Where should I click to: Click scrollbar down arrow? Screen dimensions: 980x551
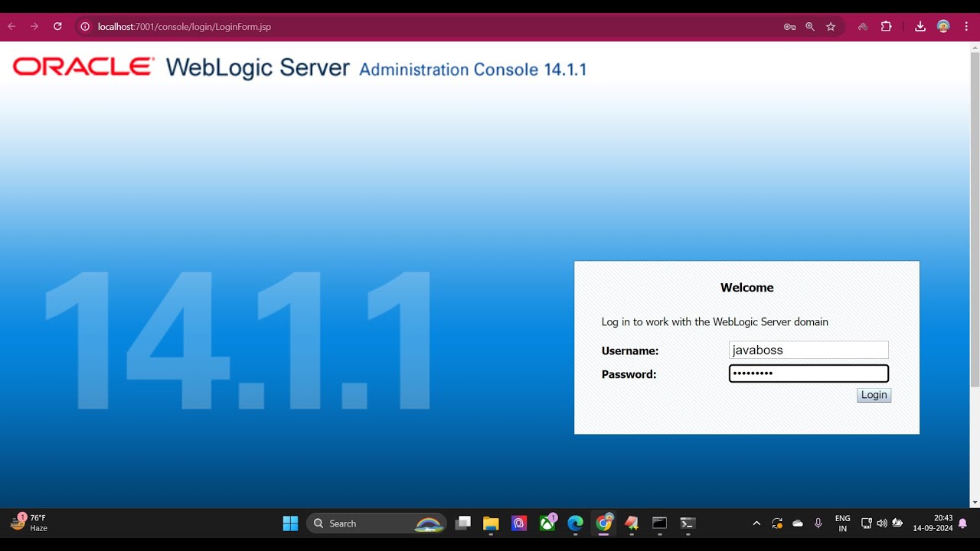(975, 503)
